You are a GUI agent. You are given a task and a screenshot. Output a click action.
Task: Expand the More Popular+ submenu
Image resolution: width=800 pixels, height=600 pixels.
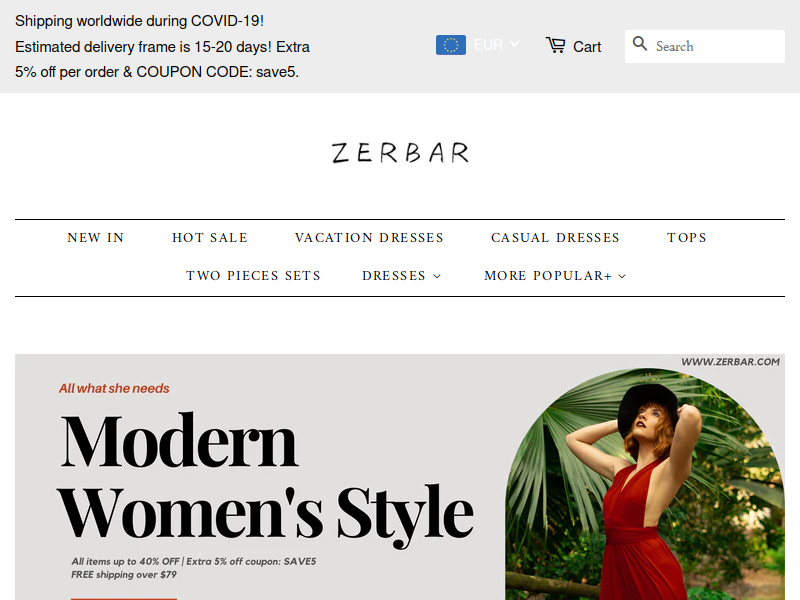pyautogui.click(x=555, y=276)
